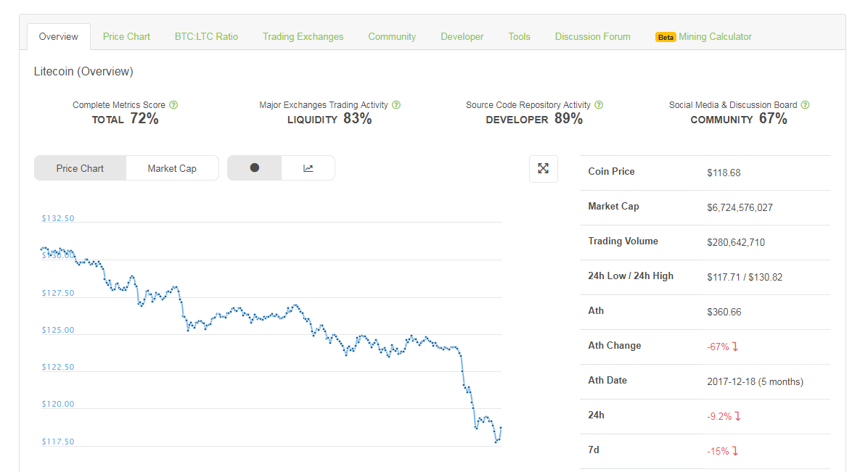868x472 pixels.
Task: Click the $125.00 y-axis label
Action: point(58,331)
